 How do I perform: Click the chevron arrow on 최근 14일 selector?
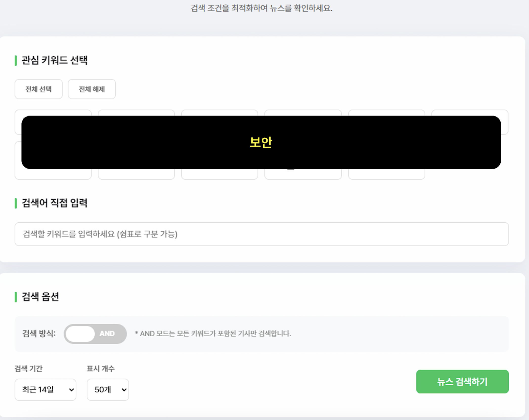(72, 390)
